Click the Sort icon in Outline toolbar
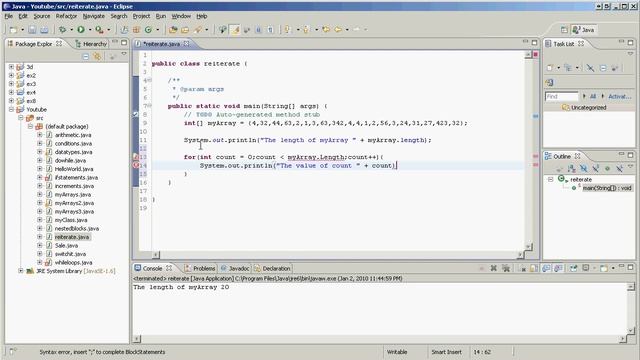The image size is (640, 360). pyautogui.click(x=571, y=168)
